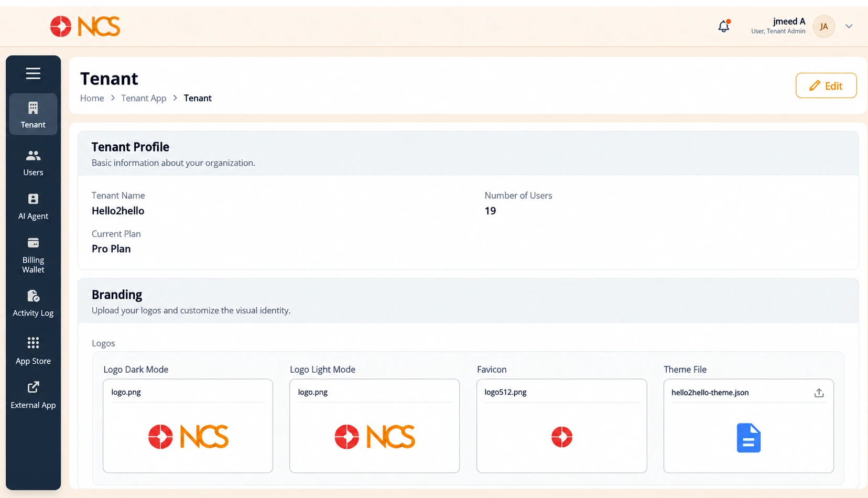Click the NCS logo in header

[85, 26]
